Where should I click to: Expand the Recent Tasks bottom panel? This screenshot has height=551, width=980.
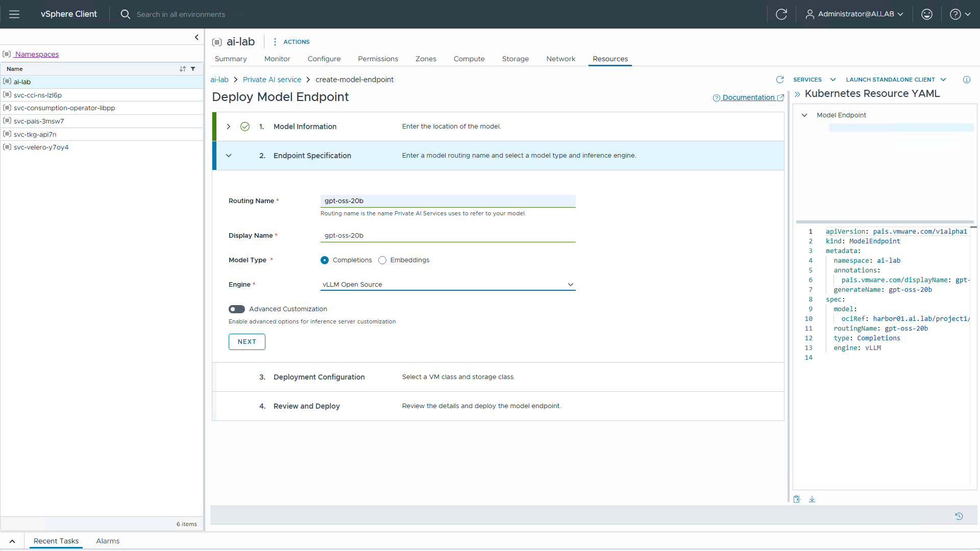click(12, 541)
